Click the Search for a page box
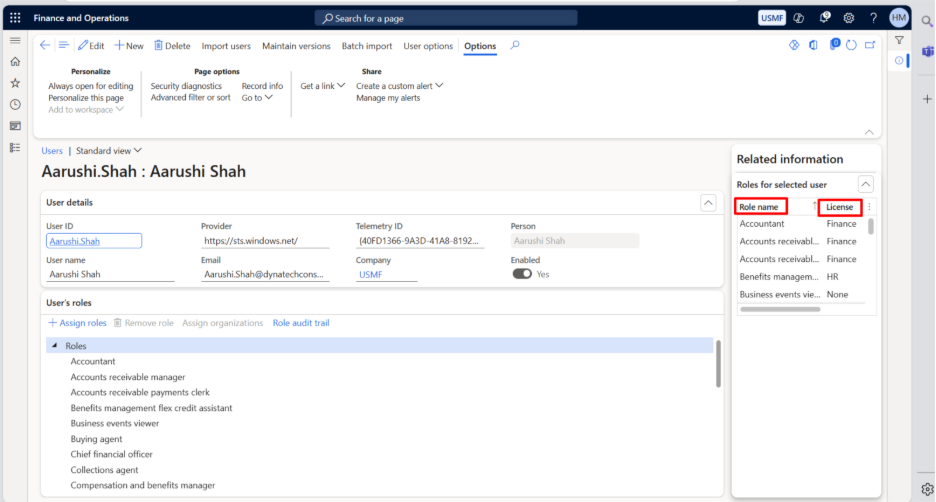The width and height of the screenshot is (936, 502). [446, 19]
